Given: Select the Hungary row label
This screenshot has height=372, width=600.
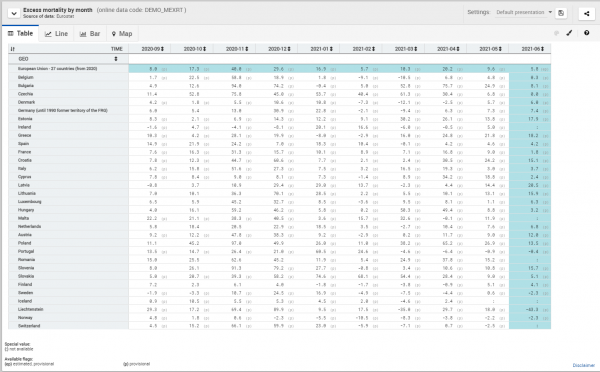Looking at the screenshot, I should point(26,210).
